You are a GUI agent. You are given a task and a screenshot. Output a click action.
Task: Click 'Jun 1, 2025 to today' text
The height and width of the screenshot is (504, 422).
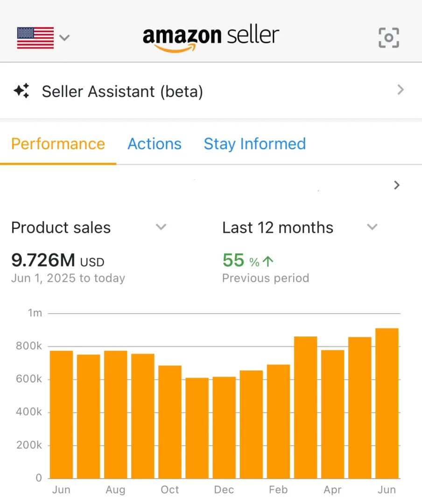pos(68,278)
